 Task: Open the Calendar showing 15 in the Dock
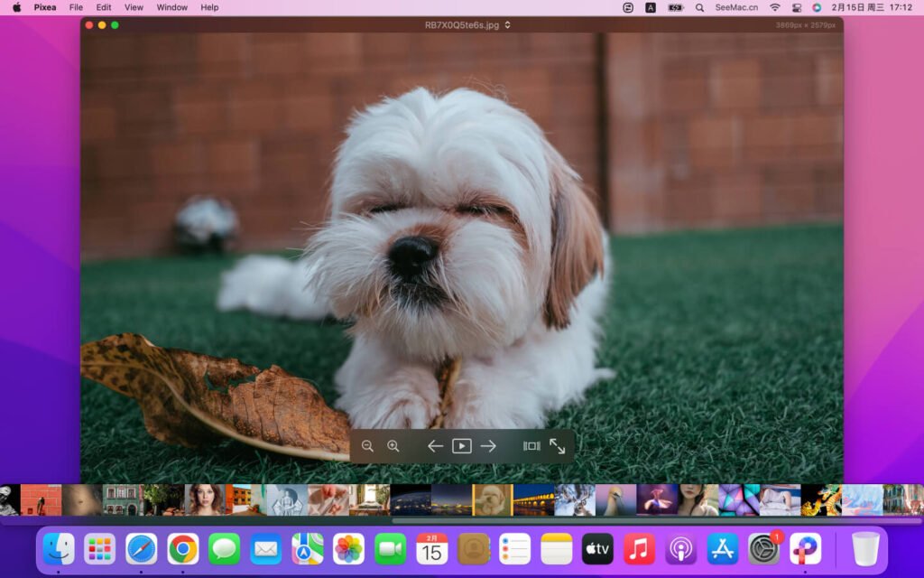(x=431, y=548)
